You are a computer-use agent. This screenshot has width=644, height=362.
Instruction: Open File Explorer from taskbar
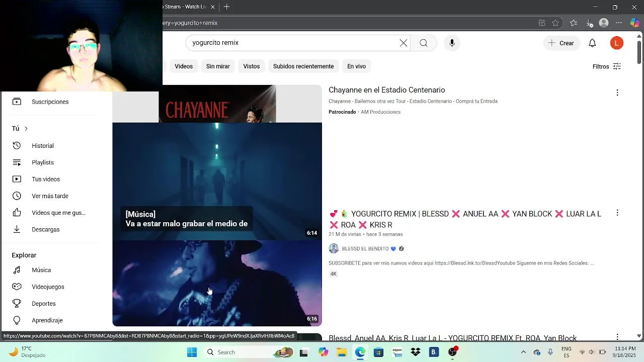coord(342,352)
